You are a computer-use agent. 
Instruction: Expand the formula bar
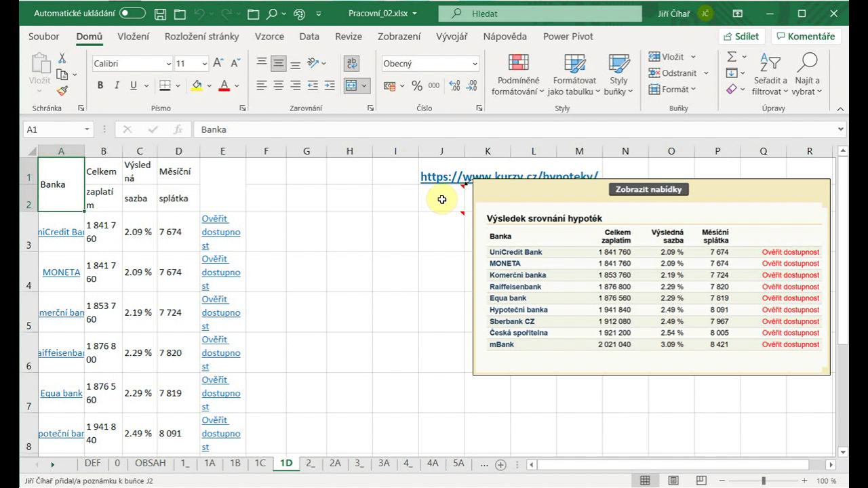841,129
